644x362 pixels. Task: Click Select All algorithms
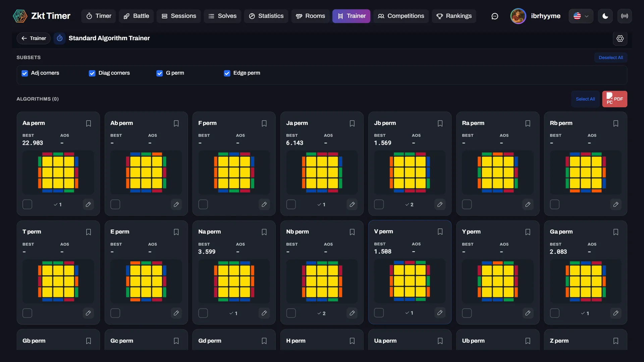[585, 99]
